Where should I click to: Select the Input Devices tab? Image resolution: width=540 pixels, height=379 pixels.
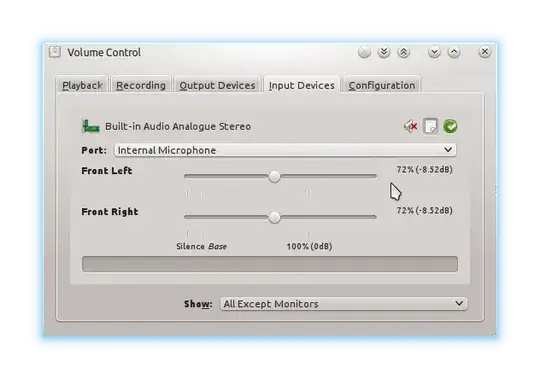click(302, 85)
